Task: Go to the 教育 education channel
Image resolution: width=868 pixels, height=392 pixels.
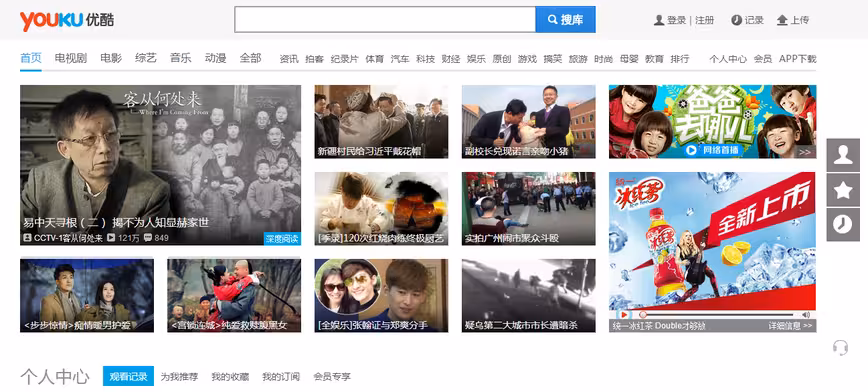Action: coord(654,59)
